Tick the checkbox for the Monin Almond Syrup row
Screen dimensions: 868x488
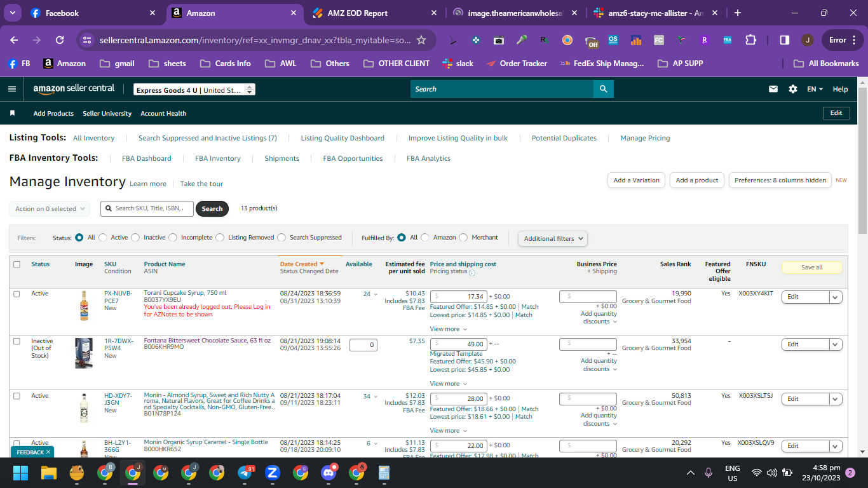coord(17,396)
